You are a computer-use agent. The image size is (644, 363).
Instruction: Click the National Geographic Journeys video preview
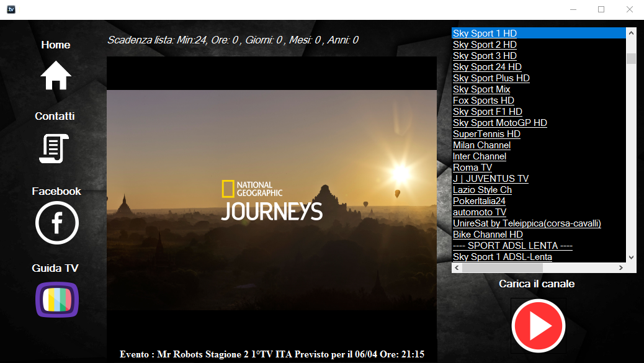click(272, 200)
